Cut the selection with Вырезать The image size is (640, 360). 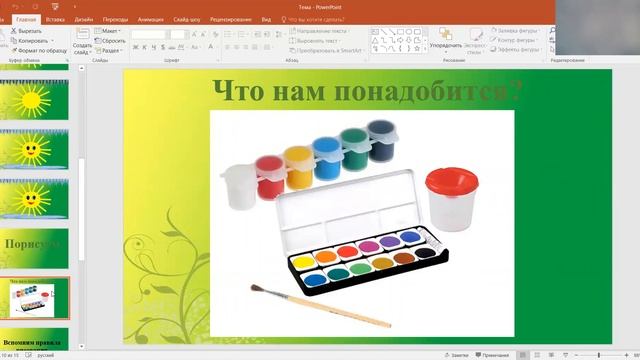point(26,31)
